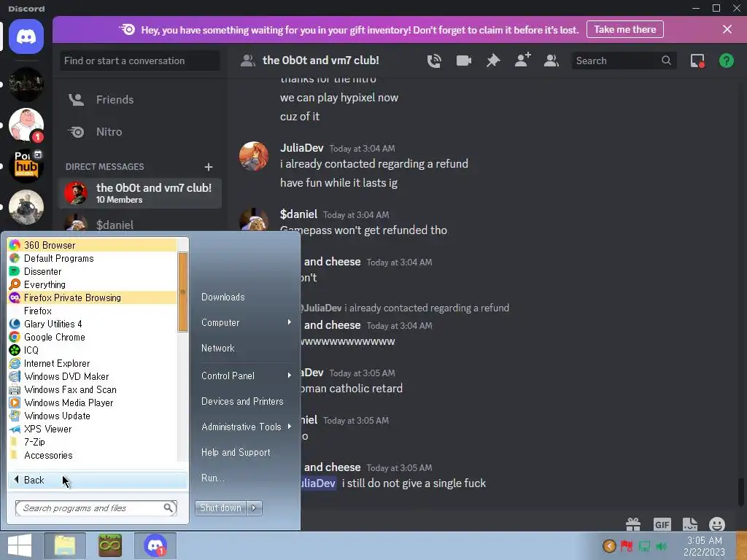This screenshot has height=560, width=747.
Task: Open Windows Update
Action: coord(92,416)
